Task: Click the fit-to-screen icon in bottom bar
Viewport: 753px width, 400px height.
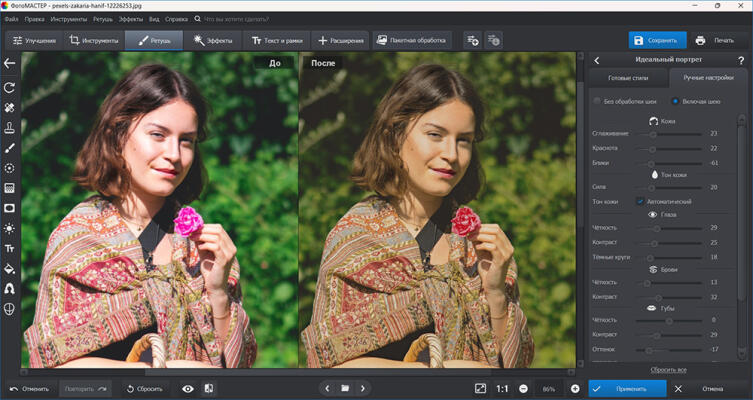Action: 480,388
